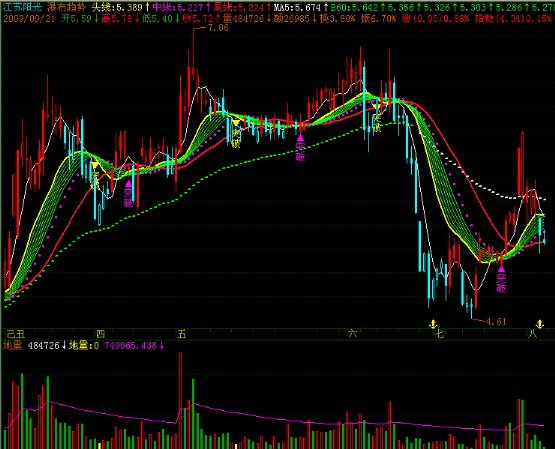Click the 地量:0 value
555x449 pixels.
84,345
